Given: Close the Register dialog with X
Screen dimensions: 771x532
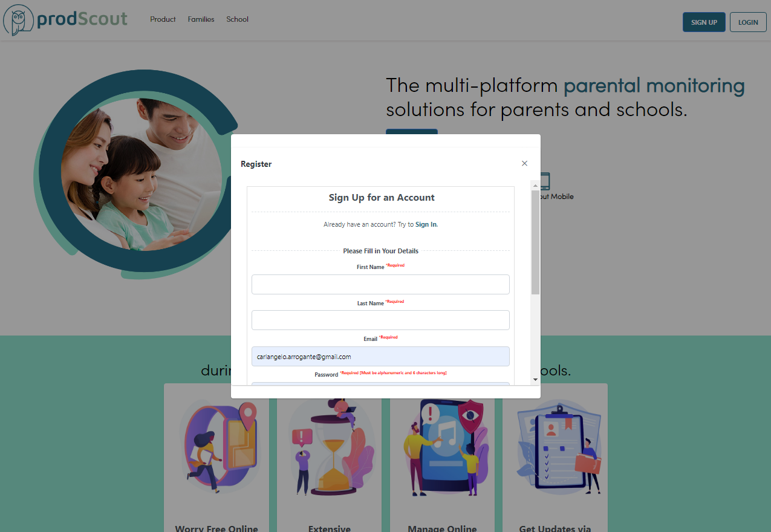Looking at the screenshot, I should tap(524, 163).
